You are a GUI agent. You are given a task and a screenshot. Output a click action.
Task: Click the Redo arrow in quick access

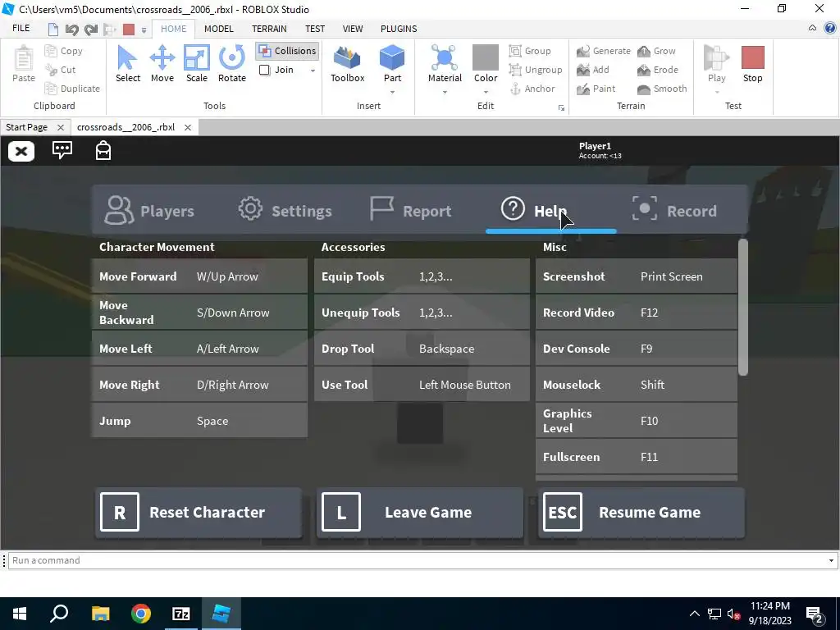coord(91,29)
